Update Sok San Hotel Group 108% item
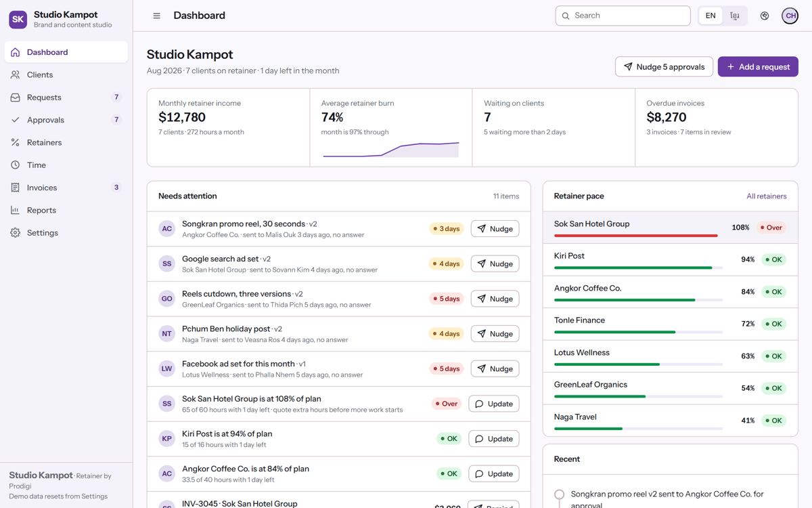 [x=494, y=404]
